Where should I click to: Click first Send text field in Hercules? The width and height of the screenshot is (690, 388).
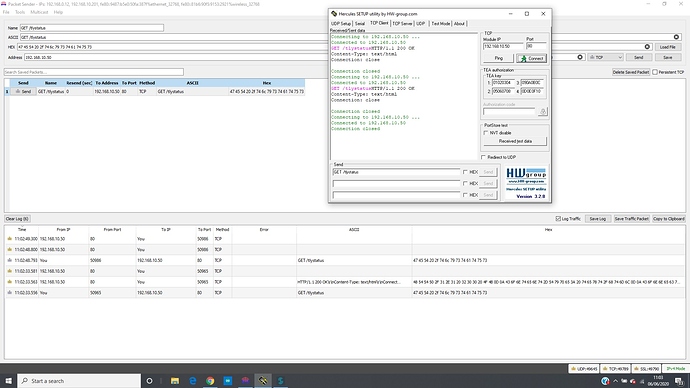pos(396,172)
